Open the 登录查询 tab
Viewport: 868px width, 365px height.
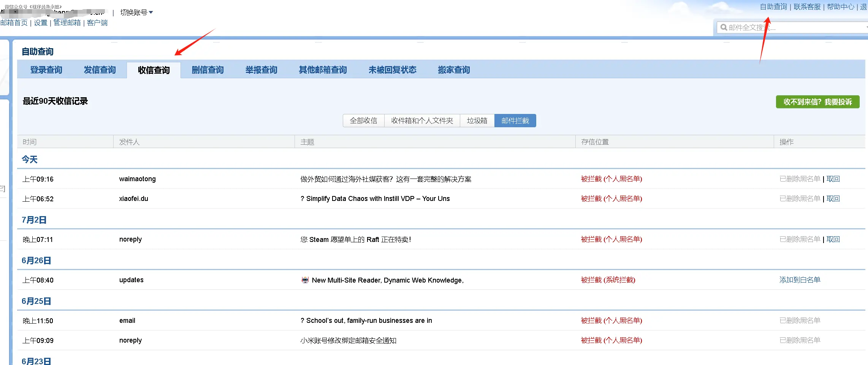coord(46,70)
